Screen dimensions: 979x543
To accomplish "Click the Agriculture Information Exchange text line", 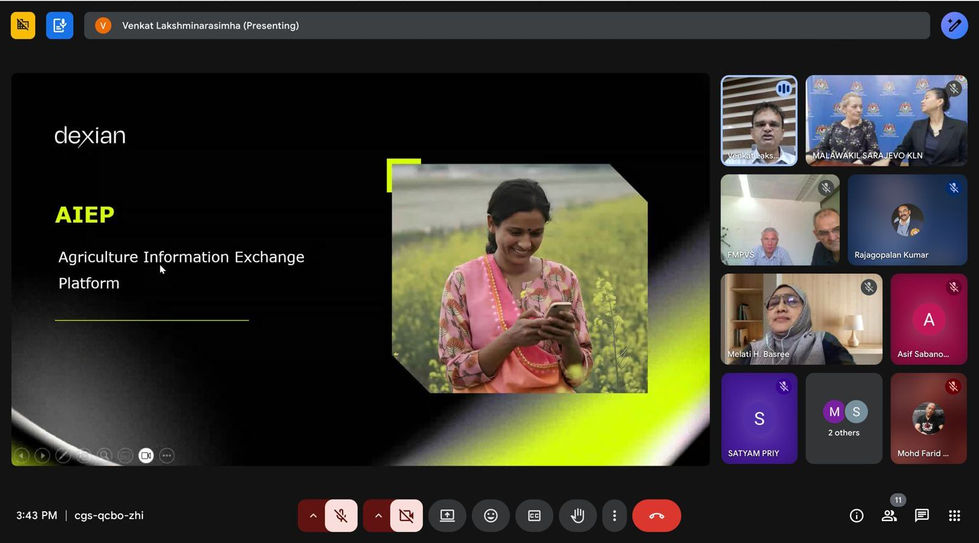I will click(181, 257).
